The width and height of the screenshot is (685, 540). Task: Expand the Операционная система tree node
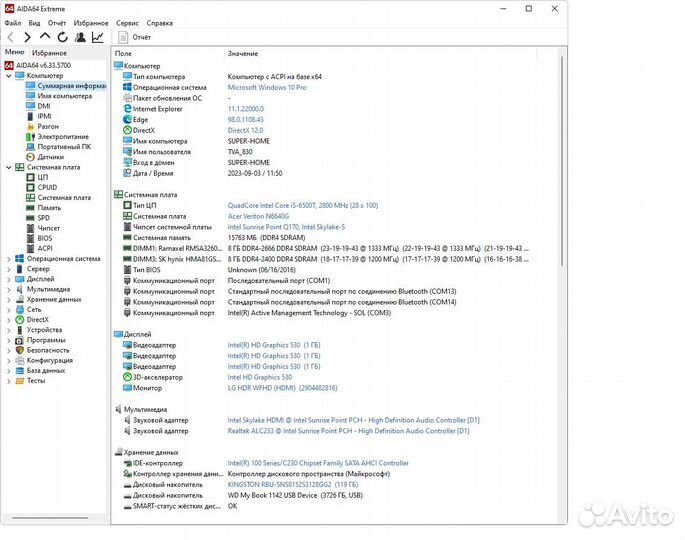coord(9,259)
